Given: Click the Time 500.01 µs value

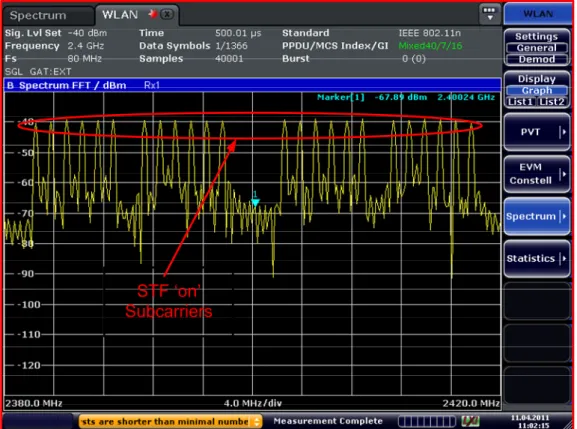Looking at the screenshot, I should (238, 33).
